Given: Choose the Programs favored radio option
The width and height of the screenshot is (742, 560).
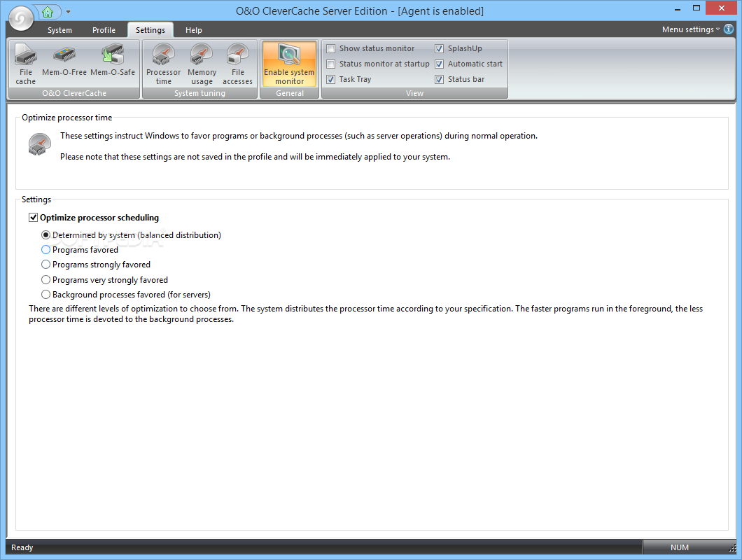Looking at the screenshot, I should (x=46, y=249).
